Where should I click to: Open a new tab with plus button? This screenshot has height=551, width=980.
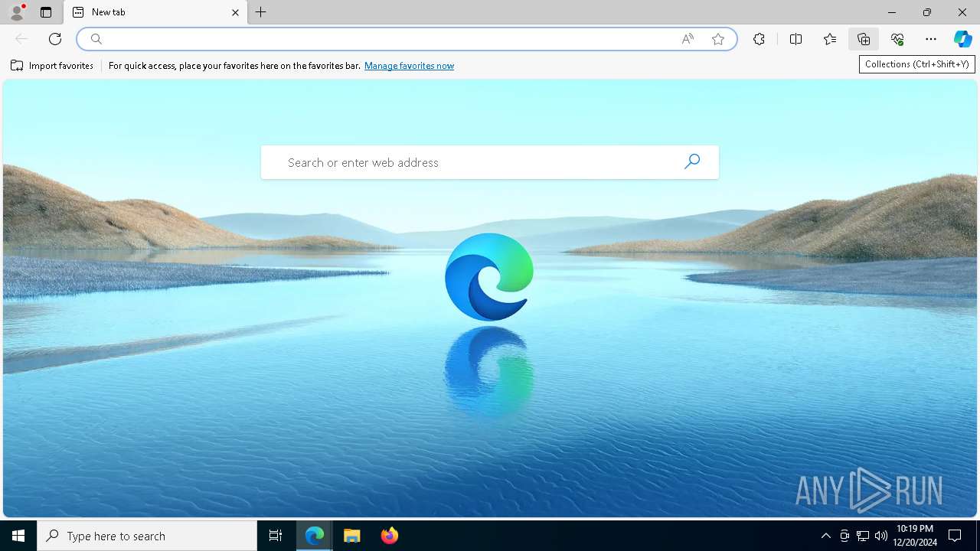pos(261,12)
